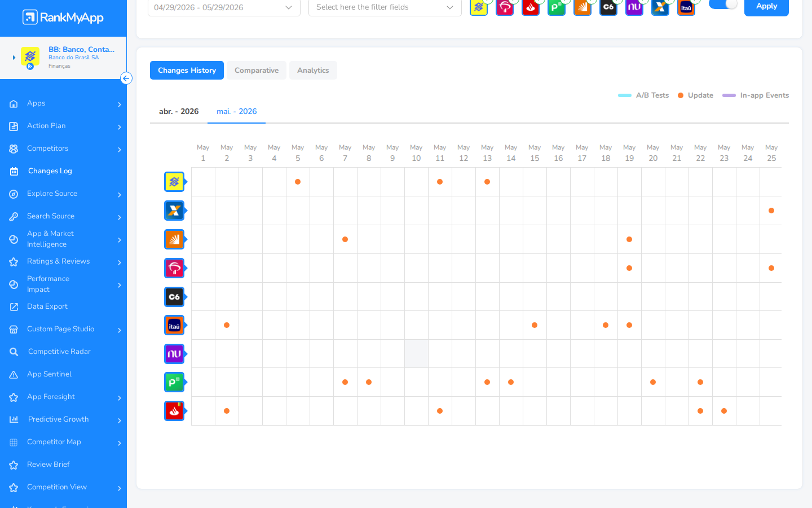Click the Predictive Growth chart icon
This screenshot has width=812, height=508.
[x=14, y=419]
